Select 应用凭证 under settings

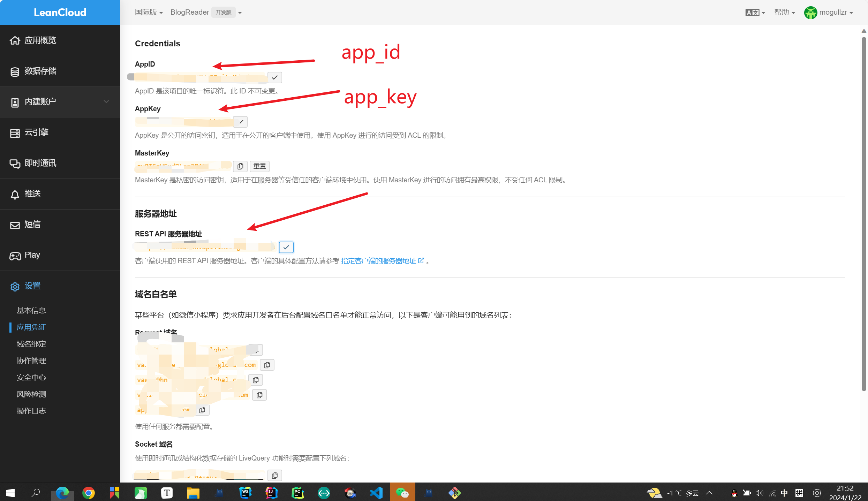31,327
